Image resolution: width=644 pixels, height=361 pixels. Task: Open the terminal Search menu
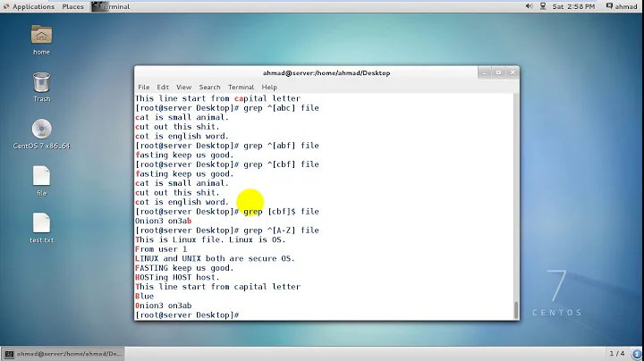[x=209, y=87]
